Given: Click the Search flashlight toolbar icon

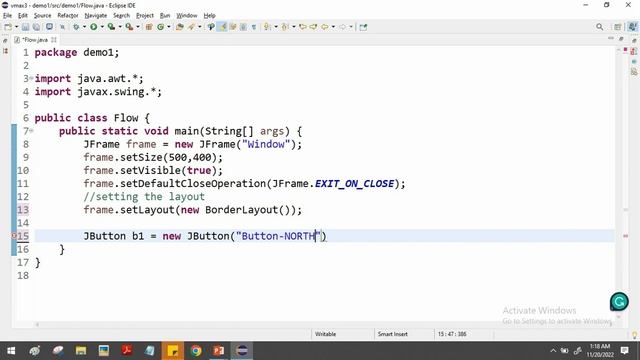Looking at the screenshot, I should [x=191, y=27].
